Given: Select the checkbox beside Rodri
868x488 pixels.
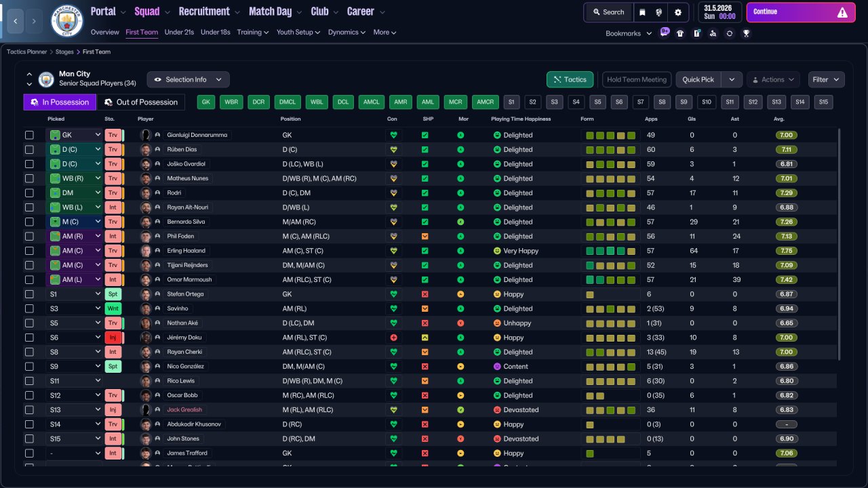Looking at the screenshot, I should coord(29,193).
